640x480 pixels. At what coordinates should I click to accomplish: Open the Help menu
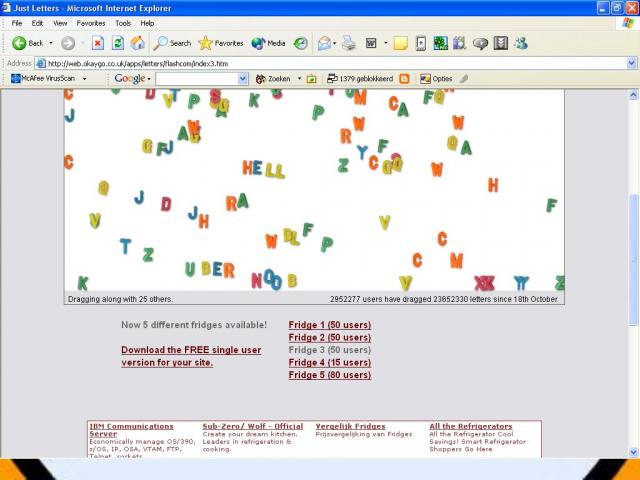click(147, 23)
